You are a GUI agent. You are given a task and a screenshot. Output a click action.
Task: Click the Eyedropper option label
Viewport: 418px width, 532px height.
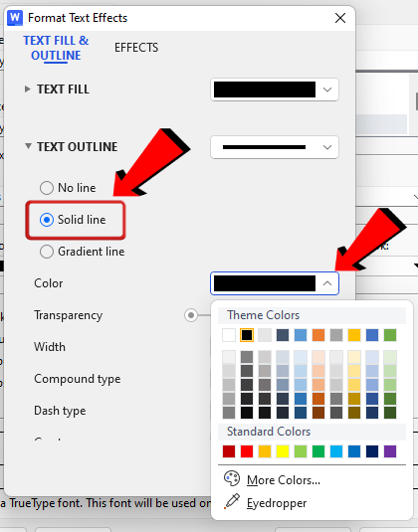(277, 503)
